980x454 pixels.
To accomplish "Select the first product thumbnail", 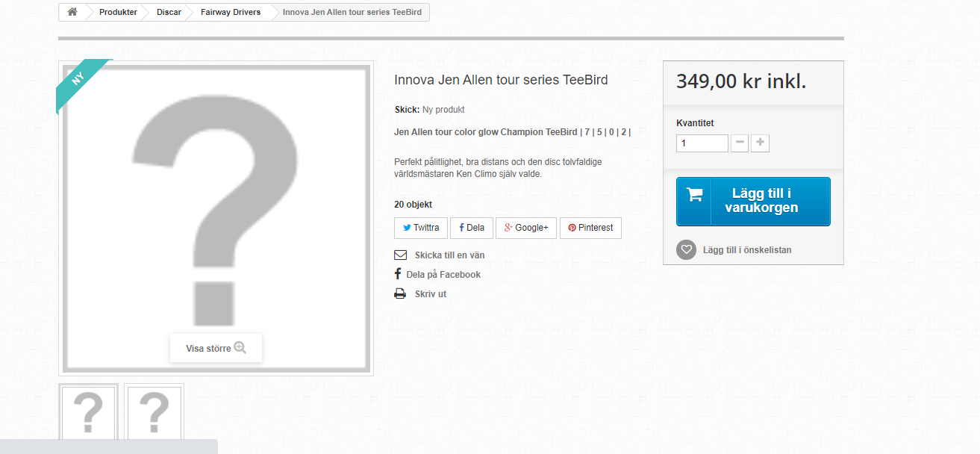I will coord(89,412).
